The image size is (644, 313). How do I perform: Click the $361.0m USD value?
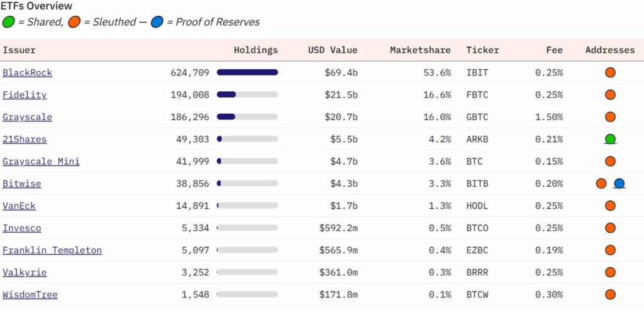coord(338,272)
